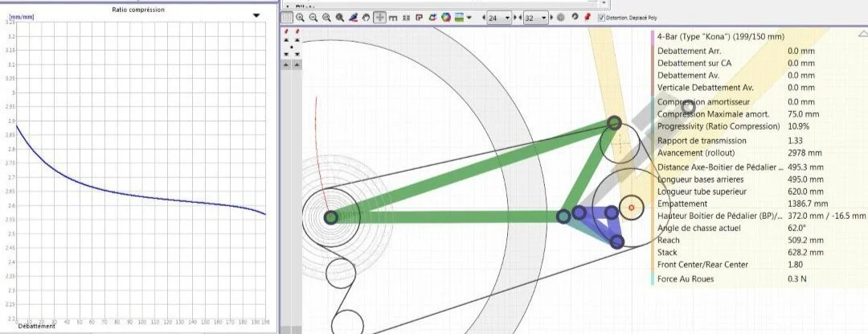Click the 'Débattement' axis label
This screenshot has width=868, height=334.
click(x=36, y=326)
